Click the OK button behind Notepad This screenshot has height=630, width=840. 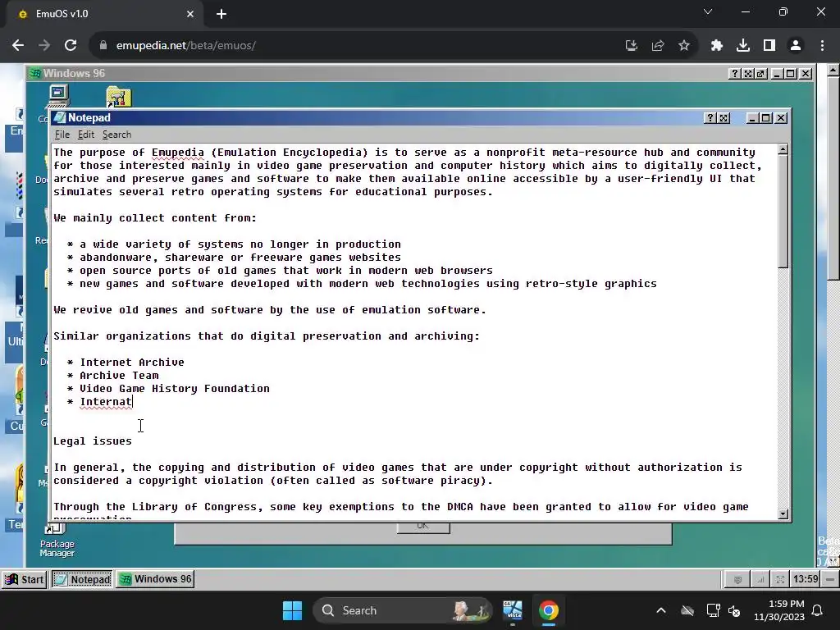click(423, 527)
